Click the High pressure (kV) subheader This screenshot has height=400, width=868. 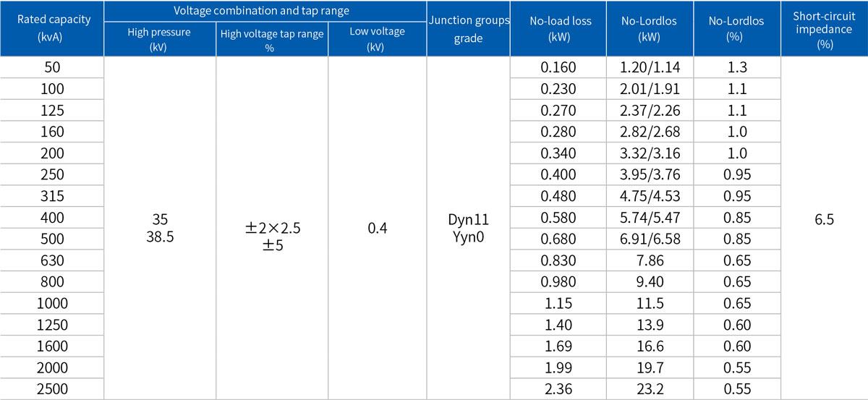click(159, 39)
